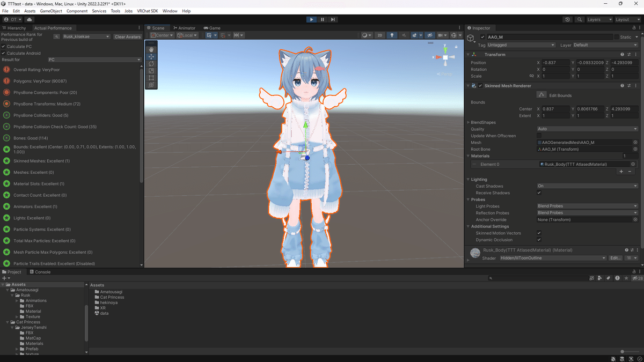Toggle 2D view in the Scene toolbar

click(x=379, y=35)
